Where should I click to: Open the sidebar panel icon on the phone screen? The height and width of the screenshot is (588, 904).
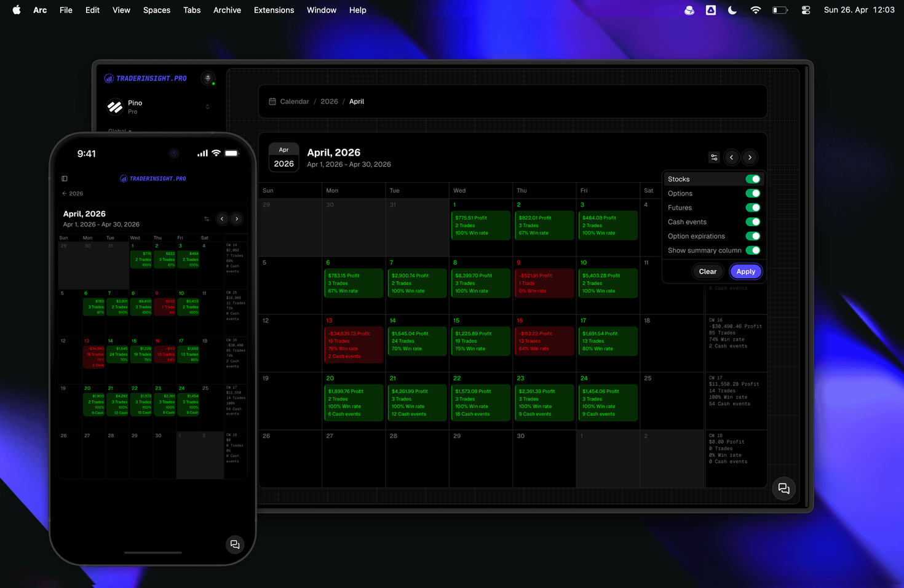(x=65, y=178)
